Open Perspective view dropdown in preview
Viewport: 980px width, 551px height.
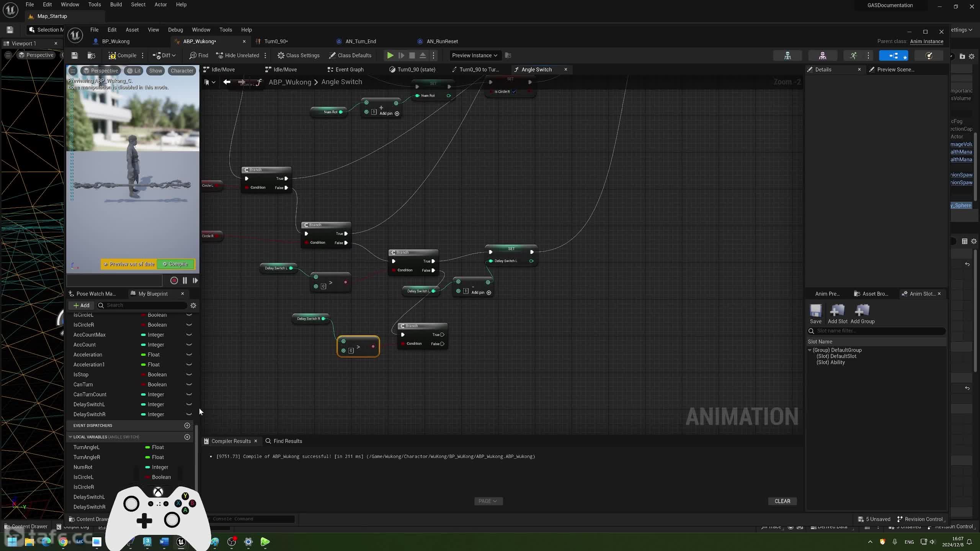[101, 71]
